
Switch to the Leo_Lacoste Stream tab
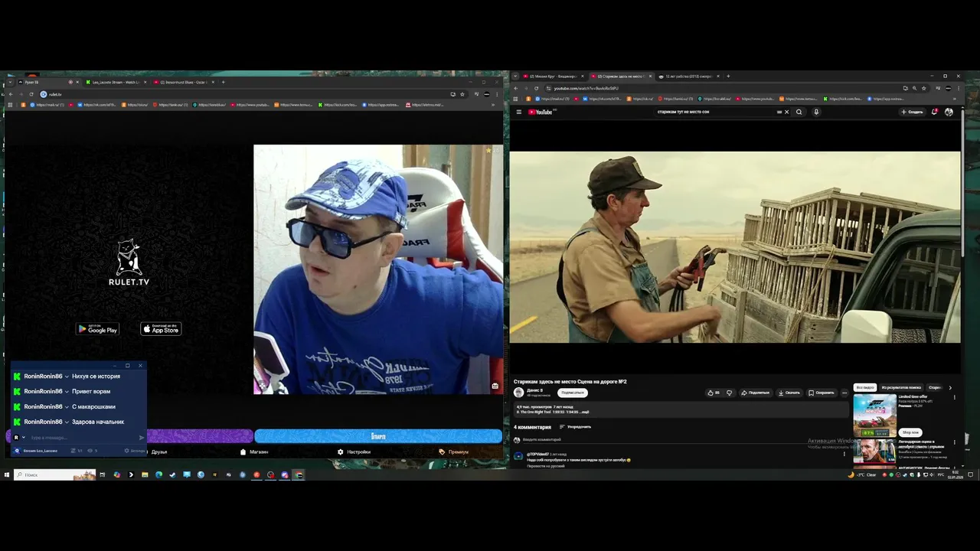pyautogui.click(x=115, y=82)
